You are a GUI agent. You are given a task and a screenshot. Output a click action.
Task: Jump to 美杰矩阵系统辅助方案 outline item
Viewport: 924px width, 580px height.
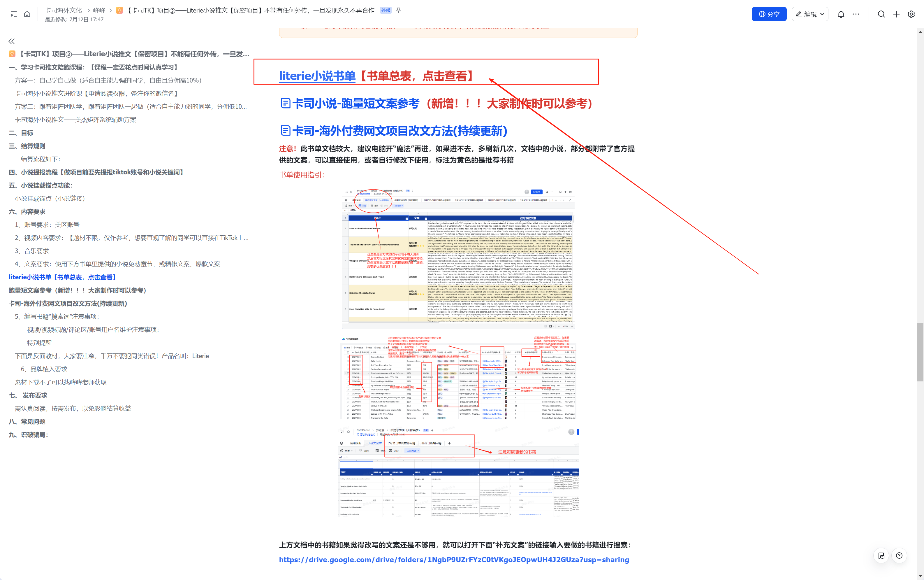coord(75,120)
